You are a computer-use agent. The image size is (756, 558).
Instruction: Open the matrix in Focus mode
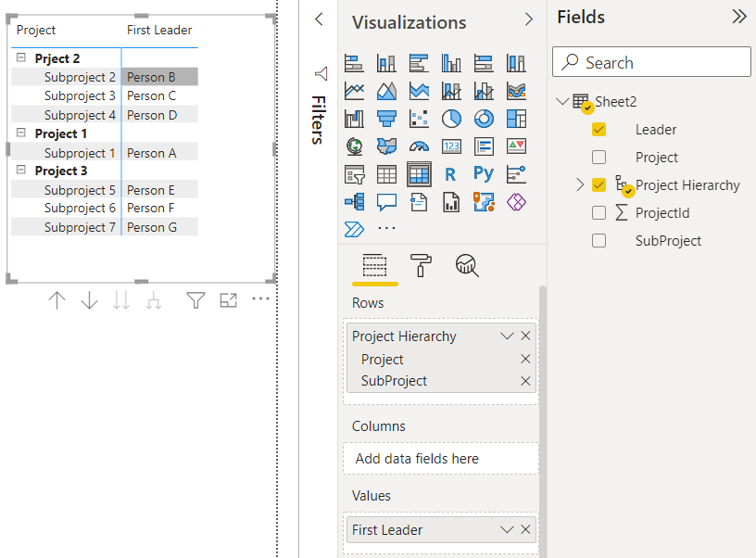pos(228,300)
